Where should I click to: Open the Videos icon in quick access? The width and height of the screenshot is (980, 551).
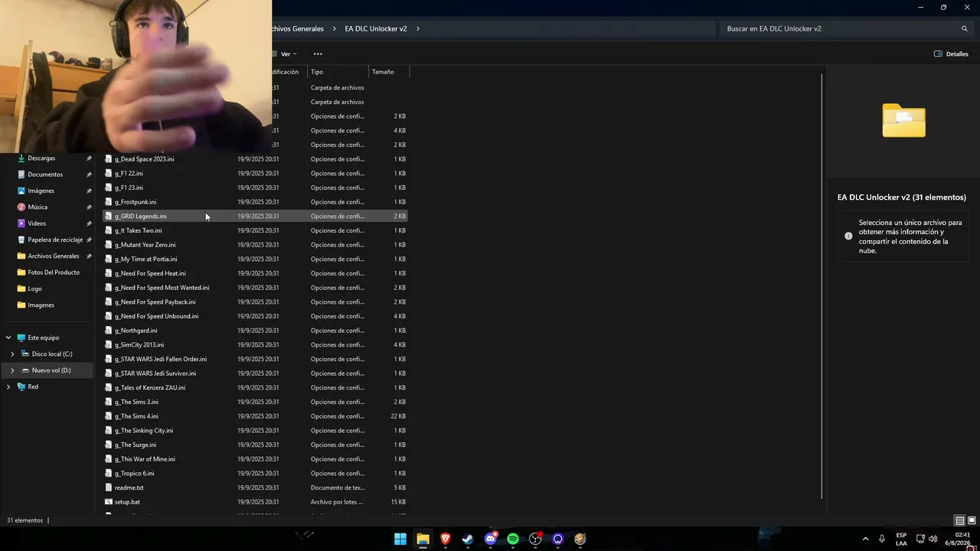pyautogui.click(x=21, y=223)
